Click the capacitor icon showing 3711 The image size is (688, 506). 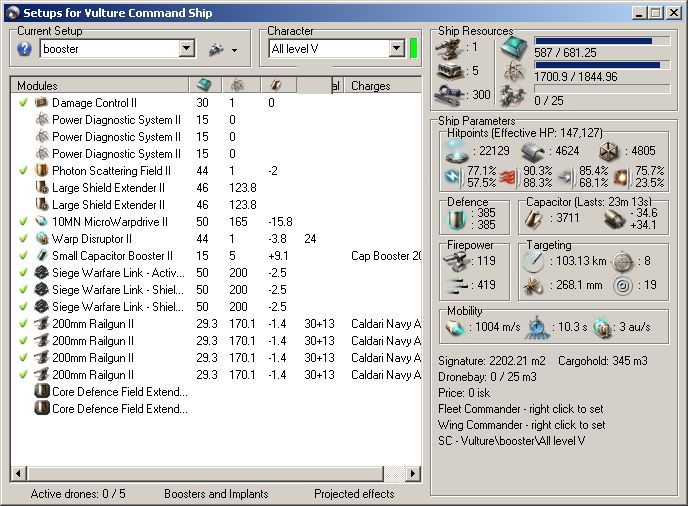click(x=534, y=218)
